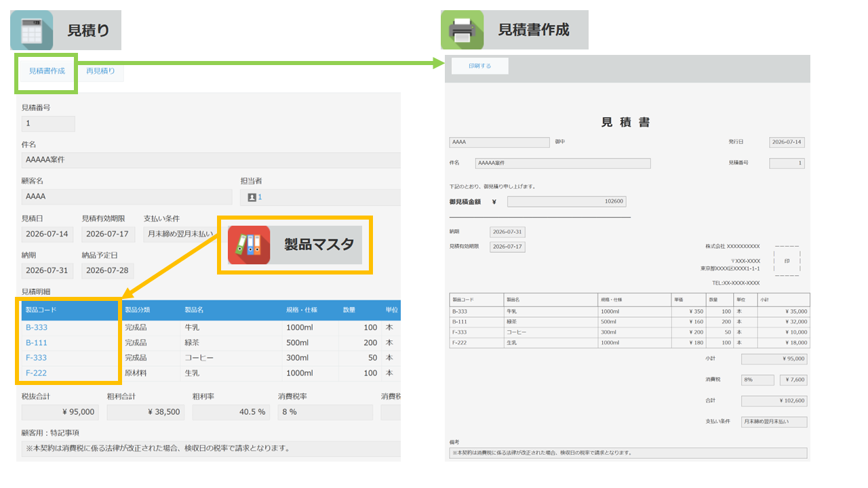Click 消費税 rate field 8% on 見積書
Image resolution: width=868 pixels, height=488 pixels.
coord(757,380)
